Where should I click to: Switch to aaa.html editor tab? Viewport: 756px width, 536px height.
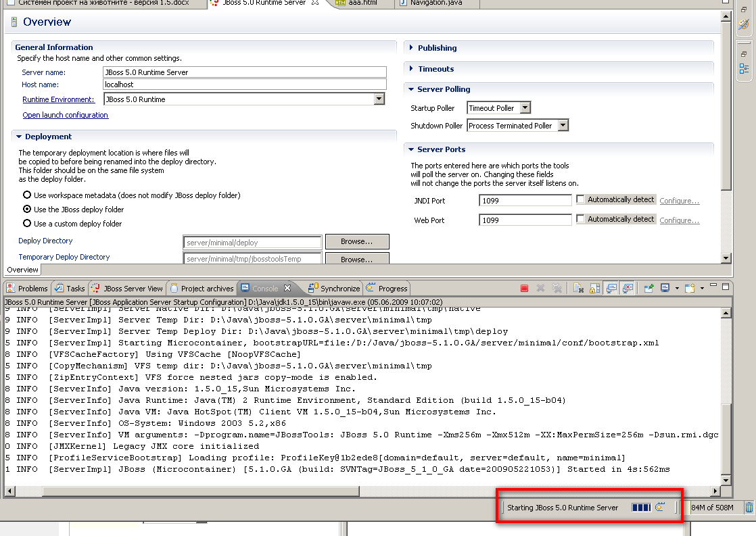pyautogui.click(x=362, y=3)
